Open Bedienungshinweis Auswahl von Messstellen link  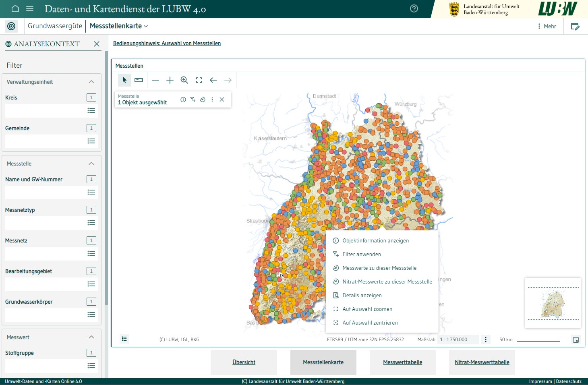click(x=167, y=43)
